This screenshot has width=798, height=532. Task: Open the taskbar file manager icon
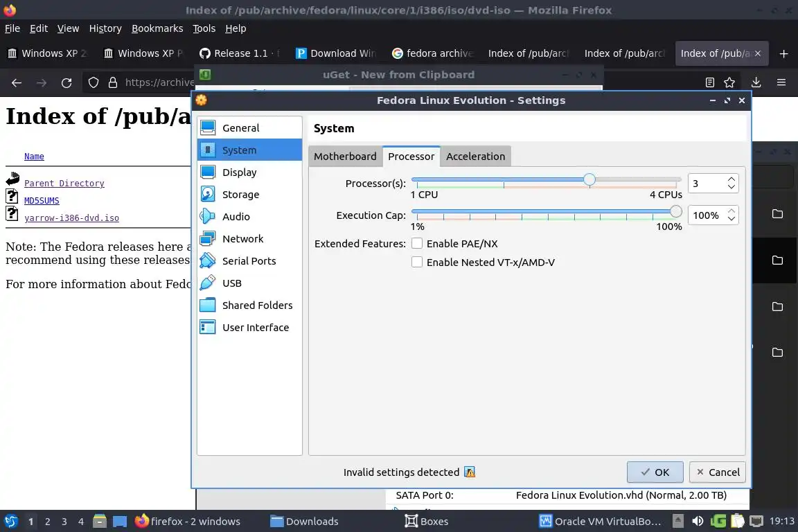click(x=100, y=522)
